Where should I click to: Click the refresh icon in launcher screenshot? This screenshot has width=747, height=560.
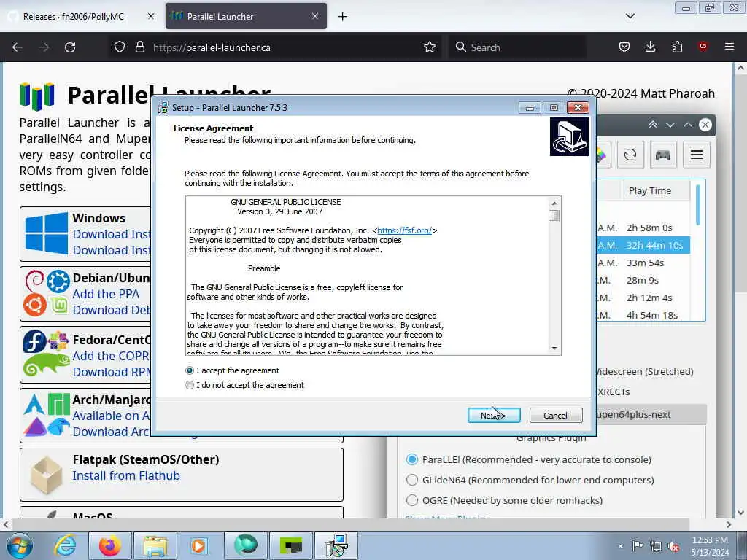coord(630,155)
